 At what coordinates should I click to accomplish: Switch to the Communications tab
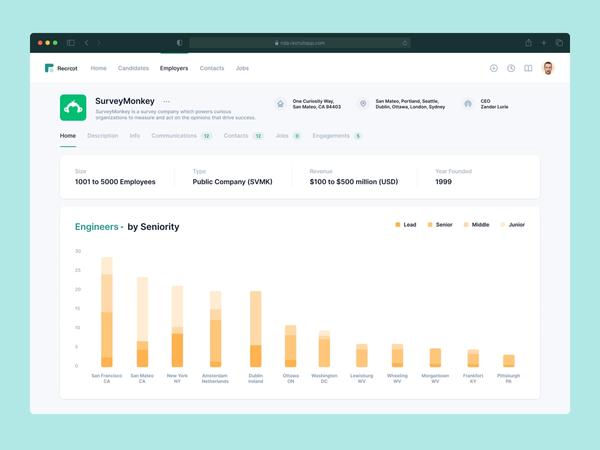181,136
